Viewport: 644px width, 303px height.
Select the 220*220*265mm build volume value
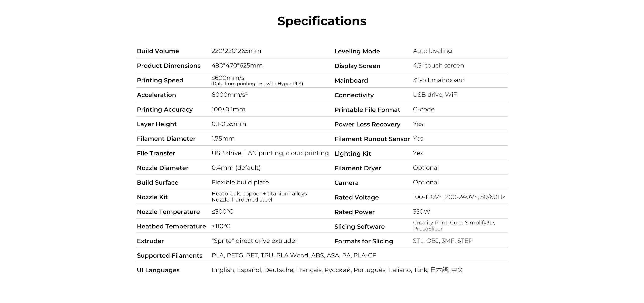236,51
